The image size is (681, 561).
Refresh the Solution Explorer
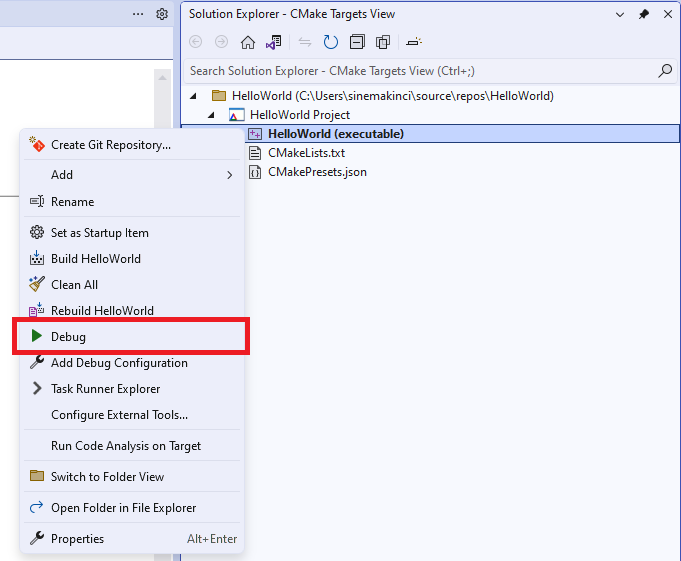(331, 42)
